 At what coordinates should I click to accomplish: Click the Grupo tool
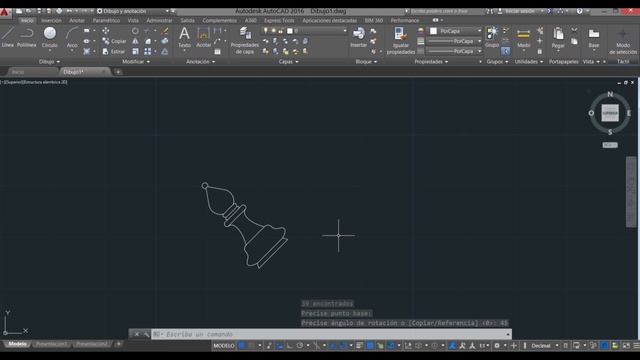pos(492,37)
